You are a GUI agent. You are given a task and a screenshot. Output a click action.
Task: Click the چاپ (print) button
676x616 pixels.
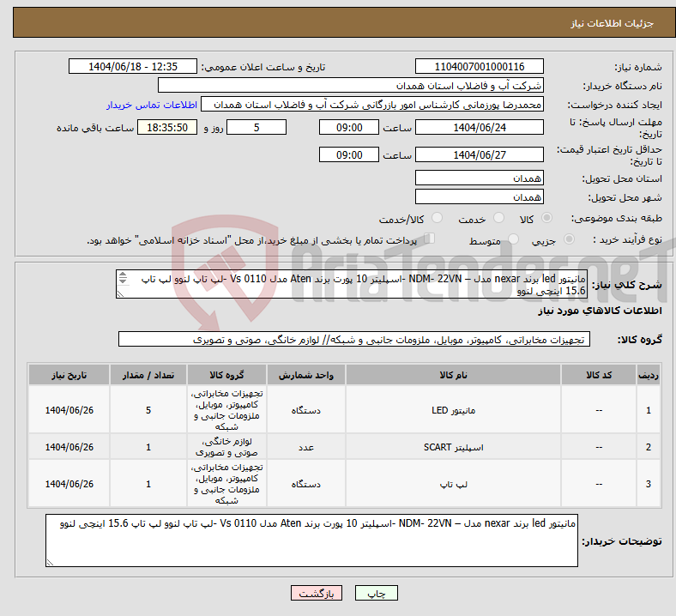point(376,593)
